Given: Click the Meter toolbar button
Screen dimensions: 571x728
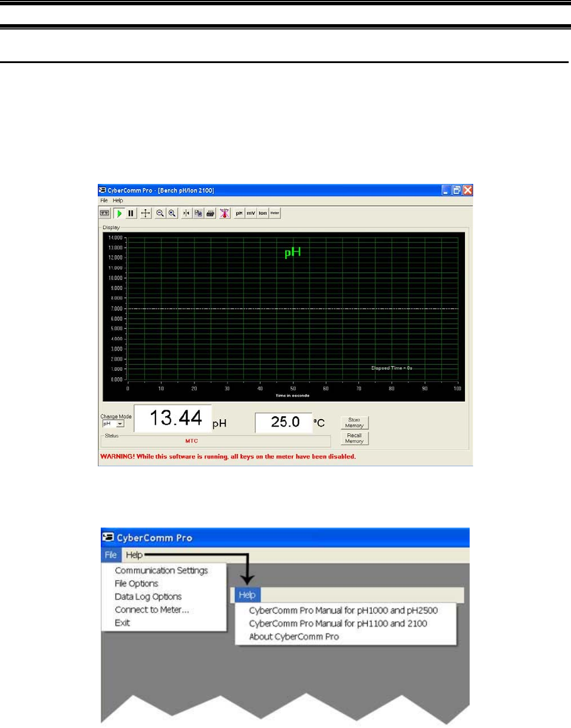Looking at the screenshot, I should click(275, 213).
